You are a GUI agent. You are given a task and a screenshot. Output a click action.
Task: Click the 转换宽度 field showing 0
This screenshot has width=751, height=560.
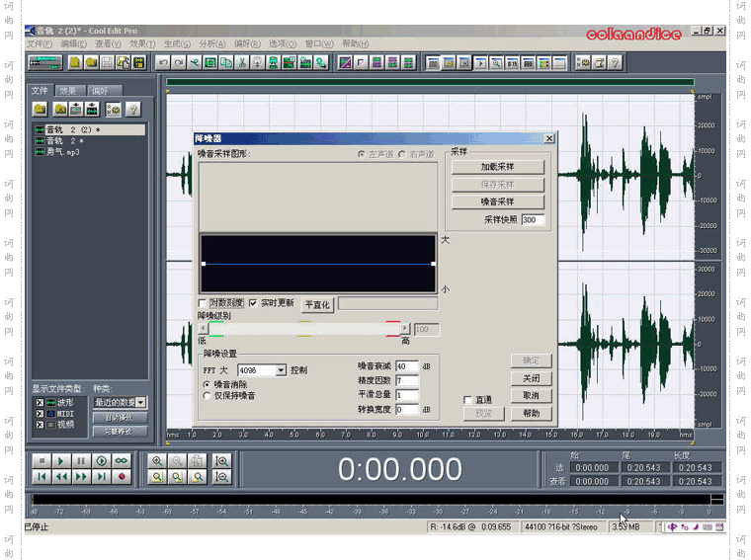tap(407, 410)
